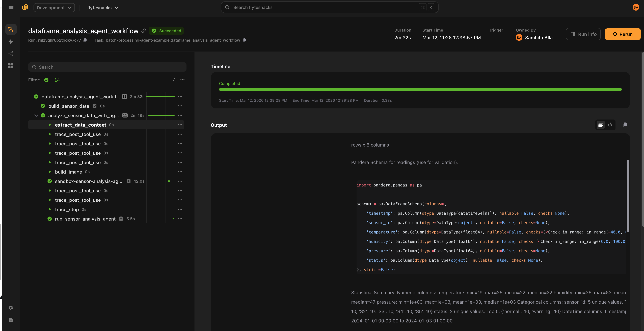Open the Run info panel
The image size is (644, 331).
click(x=583, y=34)
